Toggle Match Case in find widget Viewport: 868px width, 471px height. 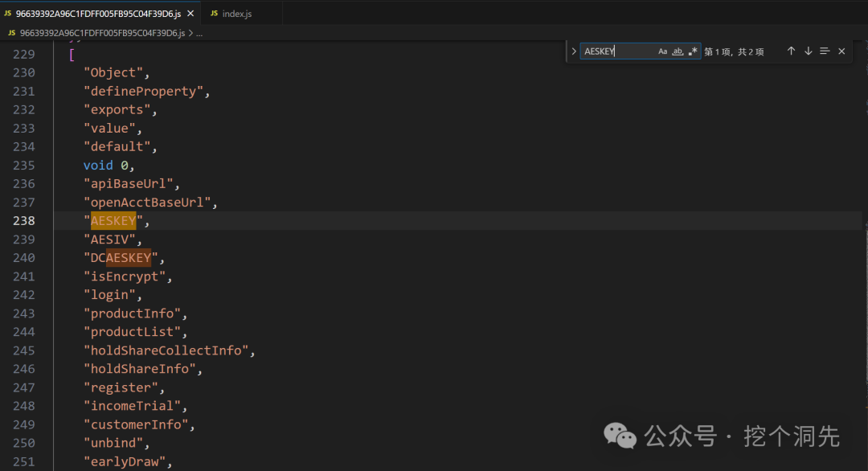[x=662, y=51]
